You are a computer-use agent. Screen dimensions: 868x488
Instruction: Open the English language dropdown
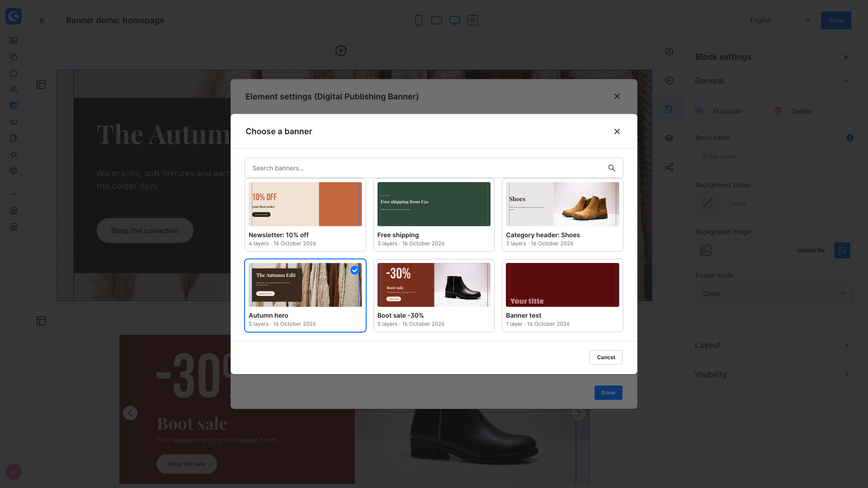[x=780, y=20]
